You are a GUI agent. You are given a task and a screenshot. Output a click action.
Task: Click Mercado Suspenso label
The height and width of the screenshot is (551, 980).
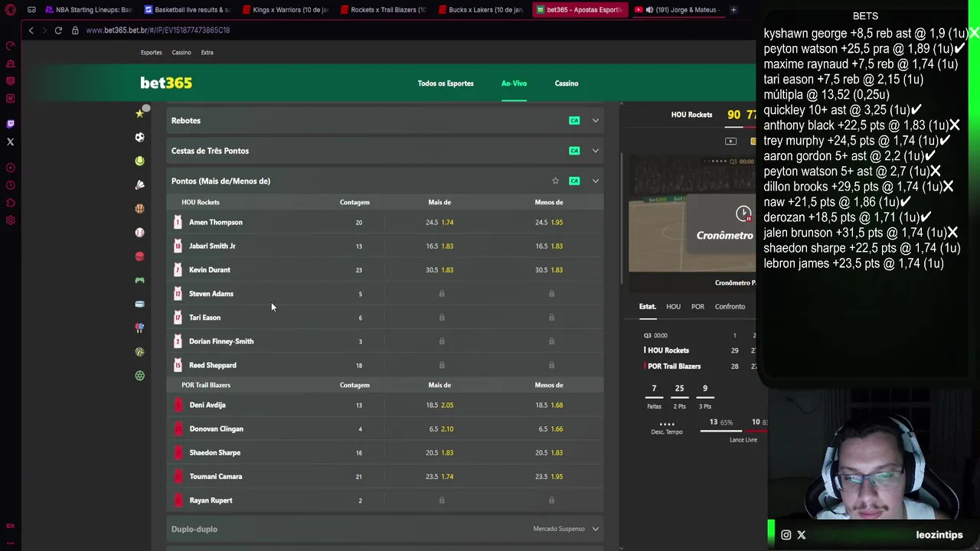click(x=559, y=529)
